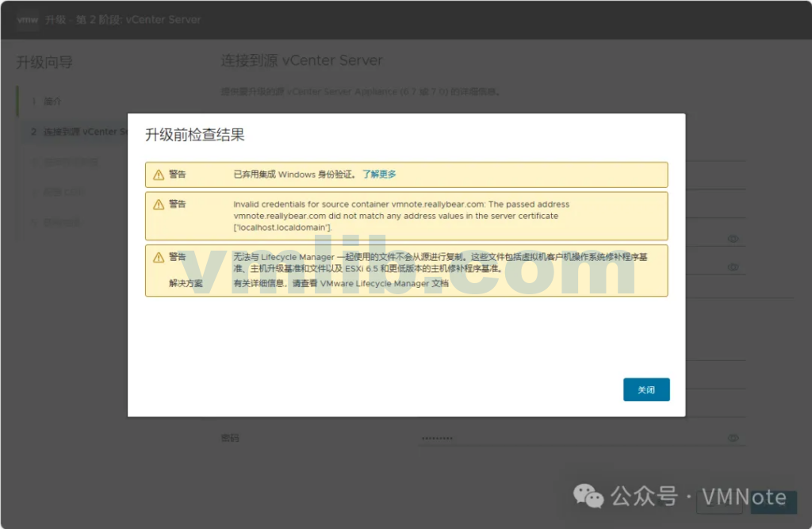Click the 有关详细信息 VMware Lifecycle Manager 文档 text
Screen dimensions: 812x529
click(341, 283)
